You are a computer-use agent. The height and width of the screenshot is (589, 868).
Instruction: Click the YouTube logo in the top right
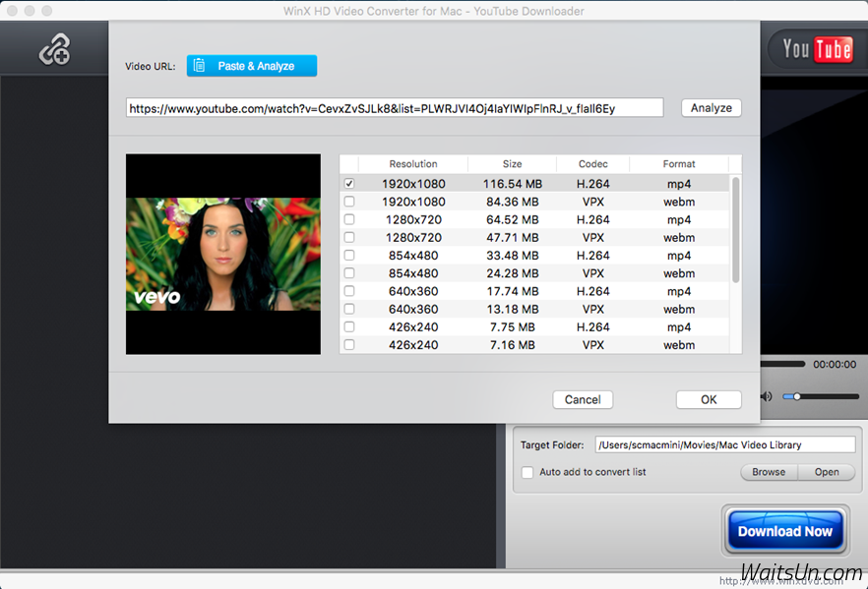(815, 48)
